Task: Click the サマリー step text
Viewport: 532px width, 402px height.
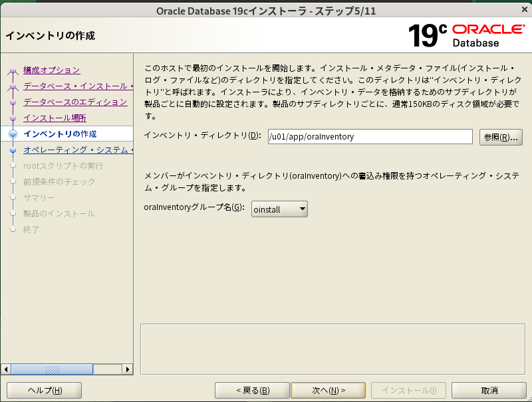Action: [x=39, y=197]
